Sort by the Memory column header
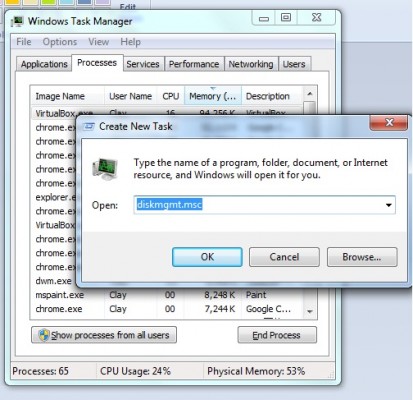This screenshot has width=413, height=400. coord(213,96)
